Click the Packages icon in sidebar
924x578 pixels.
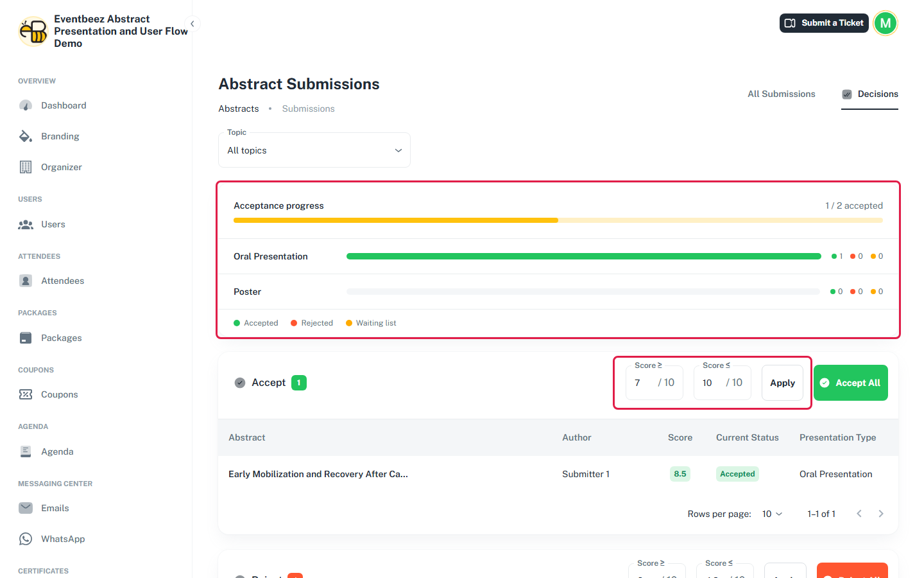[26, 338]
